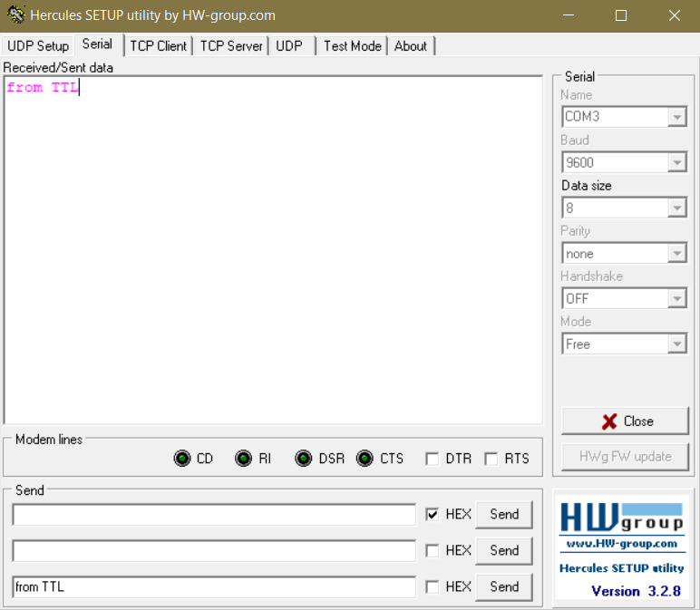The width and height of the screenshot is (700, 610).
Task: Open the Mode dropdown showing Free
Action: tap(677, 344)
